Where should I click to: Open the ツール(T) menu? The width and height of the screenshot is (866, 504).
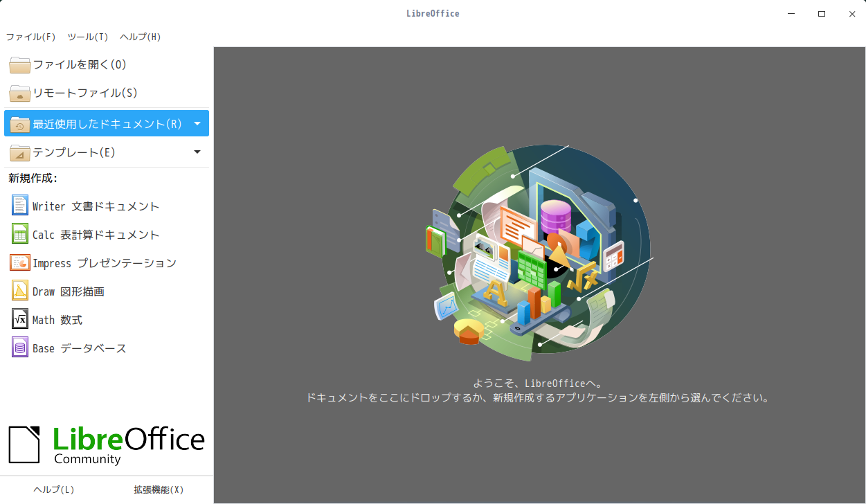point(88,37)
